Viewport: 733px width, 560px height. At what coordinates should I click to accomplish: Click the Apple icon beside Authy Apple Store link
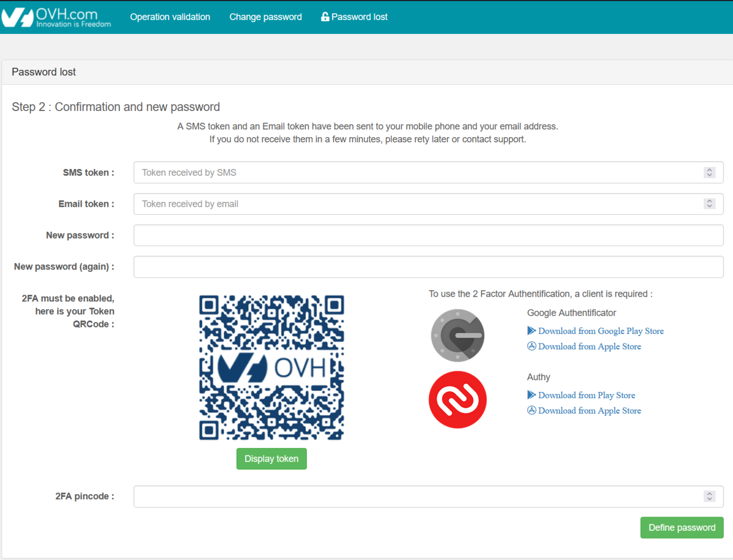pyautogui.click(x=531, y=410)
